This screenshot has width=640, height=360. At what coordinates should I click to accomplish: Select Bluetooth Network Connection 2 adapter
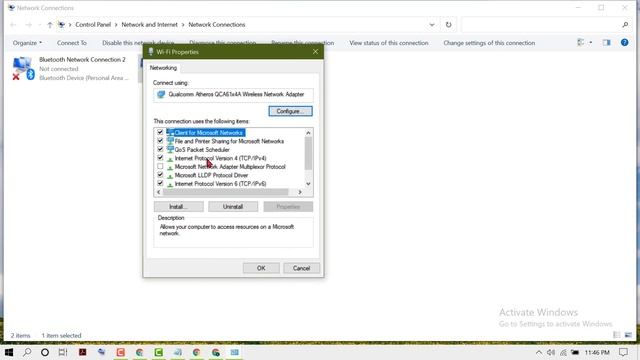(71, 69)
